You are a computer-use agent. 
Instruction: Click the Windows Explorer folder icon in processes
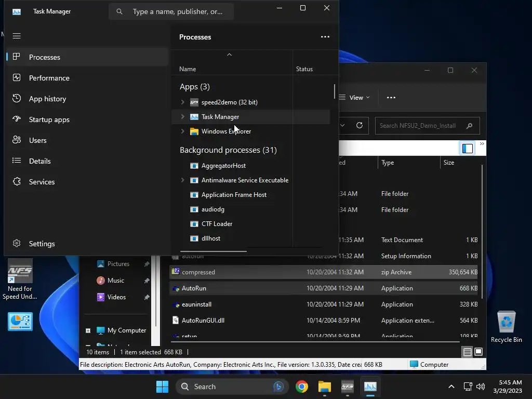[x=194, y=131]
